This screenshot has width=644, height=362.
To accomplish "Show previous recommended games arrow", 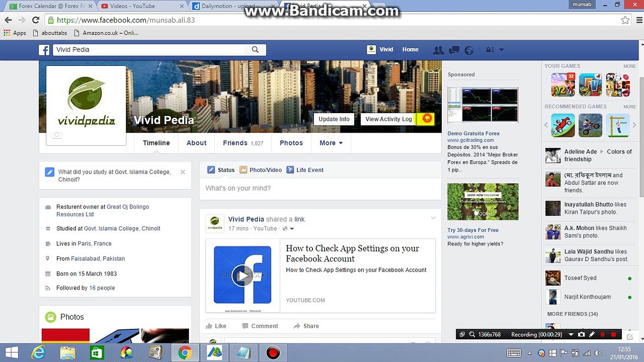I will (x=546, y=125).
